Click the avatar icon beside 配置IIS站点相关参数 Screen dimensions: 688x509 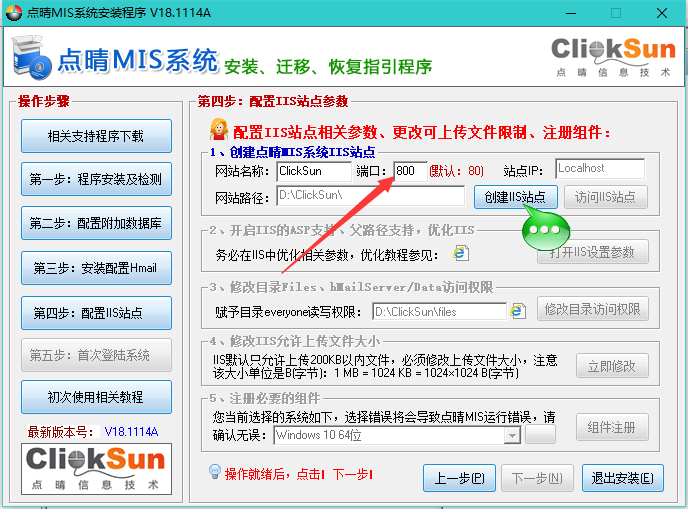click(x=219, y=129)
